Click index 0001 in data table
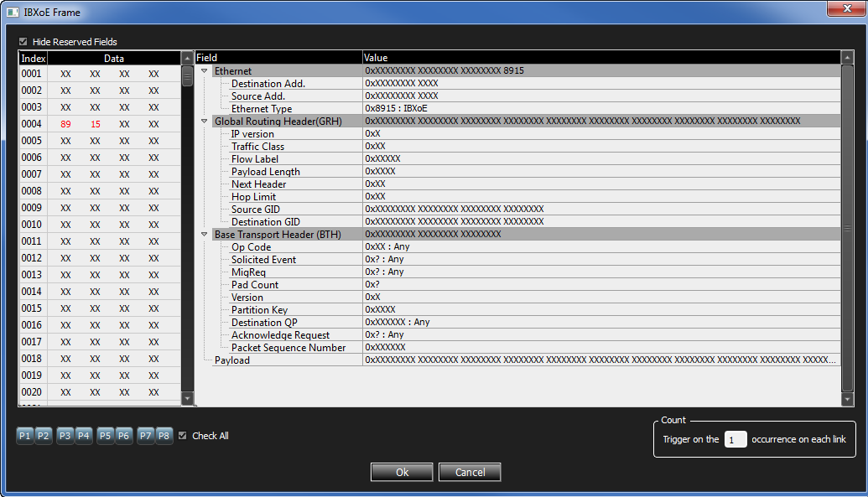 32,74
